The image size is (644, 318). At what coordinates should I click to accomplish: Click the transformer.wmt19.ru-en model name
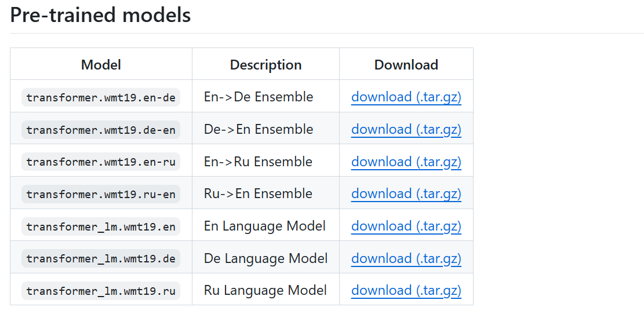(101, 193)
